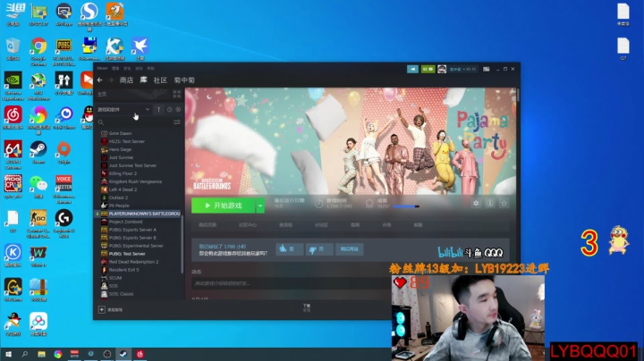644x361 pixels.
Task: Click the Windows Start button
Action: (x=8, y=354)
